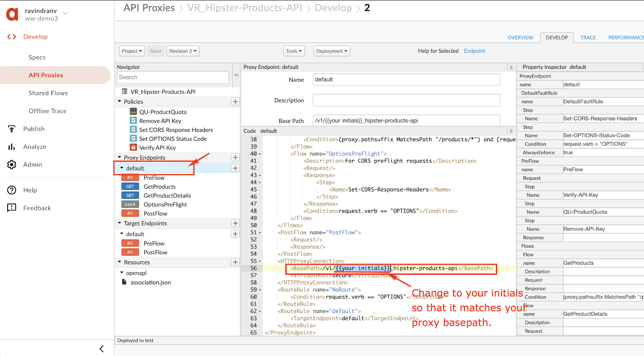Viewport: 644px width, 356px height.
Task: Select OptionsPreFlight conditional flow
Action: (x=165, y=204)
